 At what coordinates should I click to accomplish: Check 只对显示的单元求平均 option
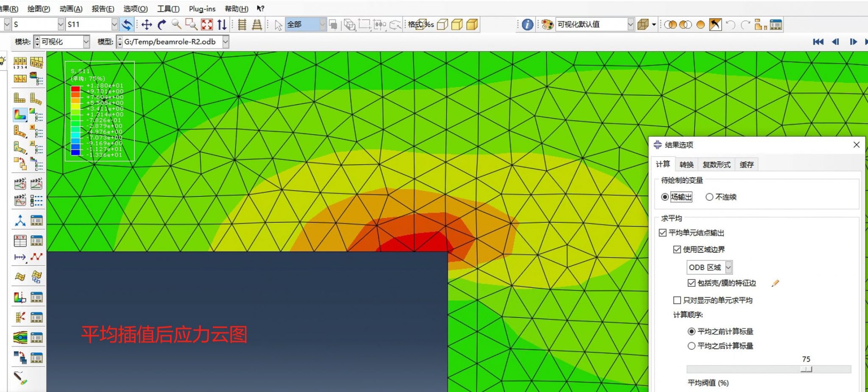tap(678, 300)
